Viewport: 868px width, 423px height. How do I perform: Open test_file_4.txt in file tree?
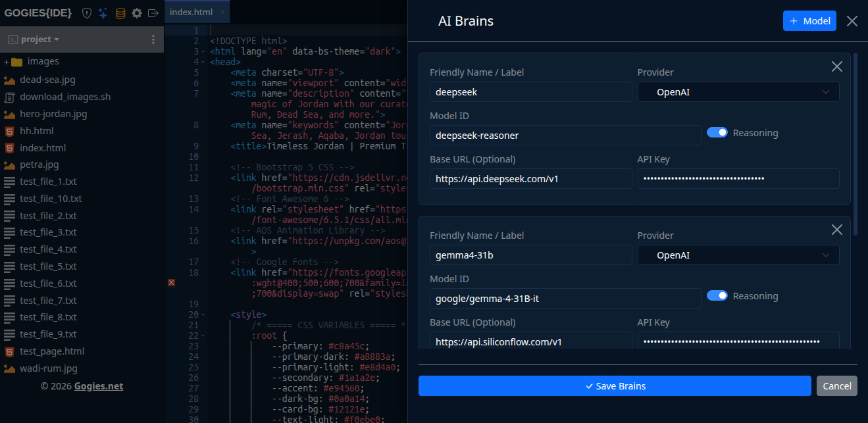point(49,250)
